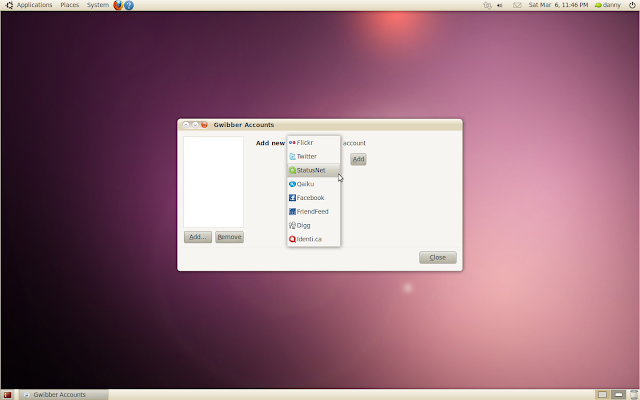This screenshot has width=640, height=400.
Task: Open the Trash icon in bottom panel
Action: click(x=634, y=395)
